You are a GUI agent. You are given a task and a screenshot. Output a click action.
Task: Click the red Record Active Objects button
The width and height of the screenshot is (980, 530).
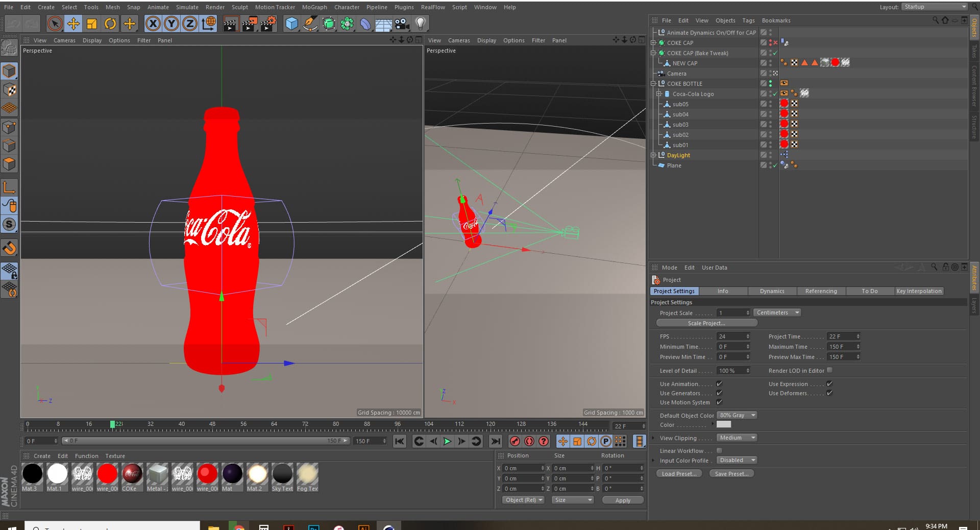[x=515, y=441]
